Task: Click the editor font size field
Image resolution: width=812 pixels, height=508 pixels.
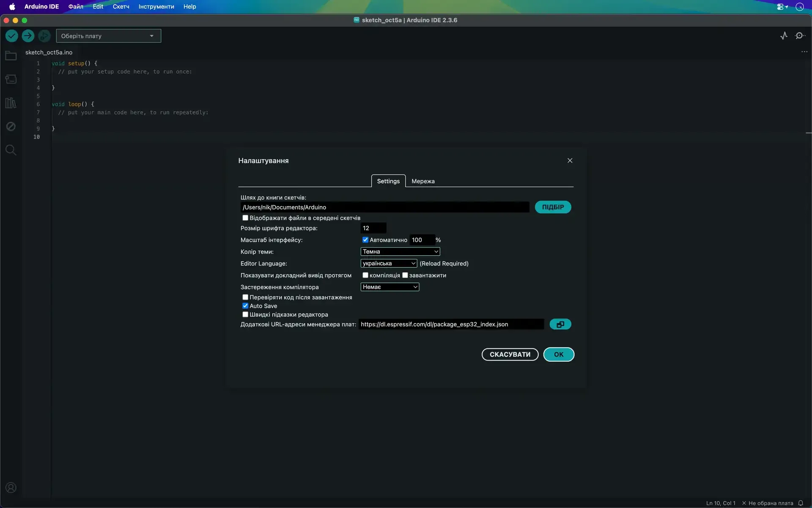Action: [373, 228]
